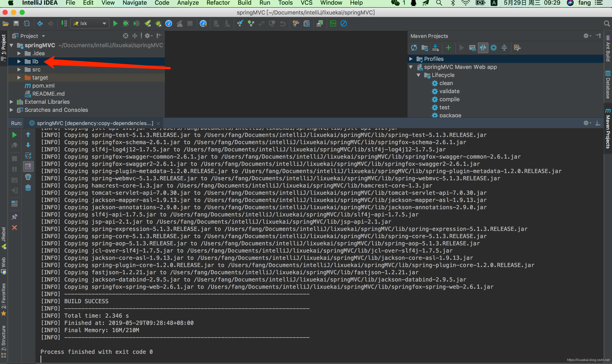Pause output in the Run console

[x=14, y=169]
